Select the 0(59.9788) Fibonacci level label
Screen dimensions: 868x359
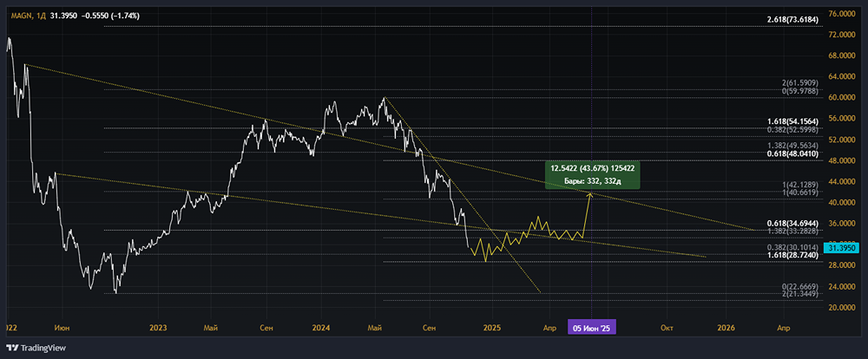pyautogui.click(x=801, y=89)
